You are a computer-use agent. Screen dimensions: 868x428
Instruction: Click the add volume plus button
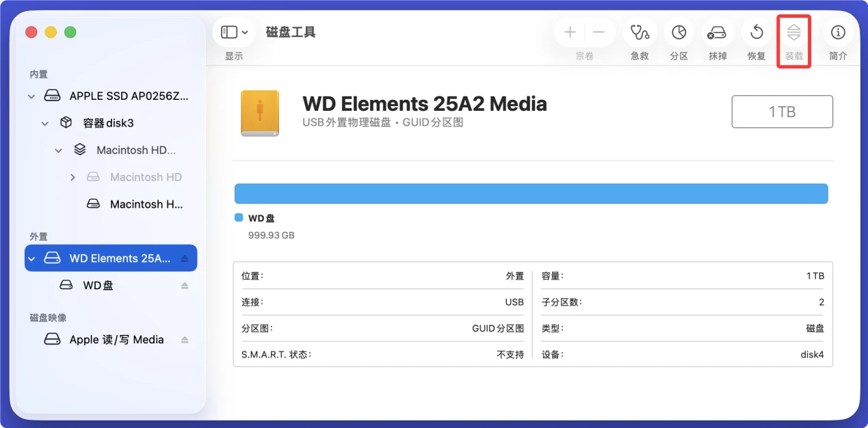click(x=570, y=32)
